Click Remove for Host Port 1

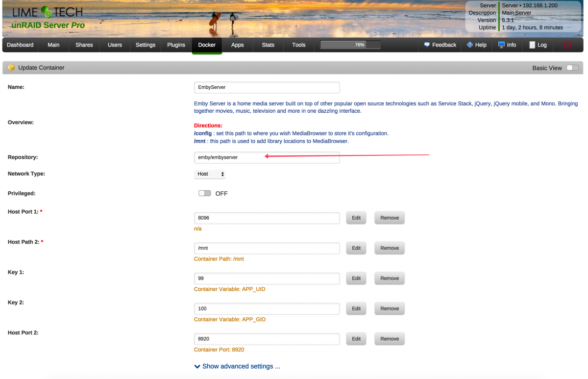tap(390, 218)
